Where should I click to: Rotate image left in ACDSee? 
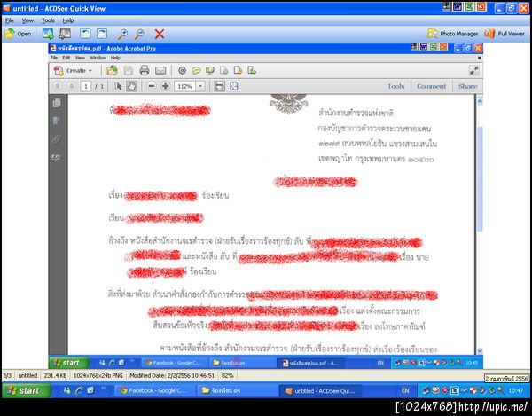tap(85, 34)
